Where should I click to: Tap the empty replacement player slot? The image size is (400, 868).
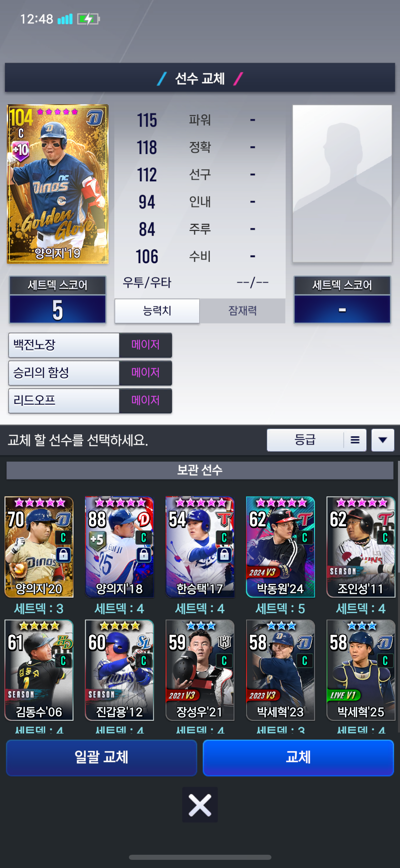pos(342,184)
